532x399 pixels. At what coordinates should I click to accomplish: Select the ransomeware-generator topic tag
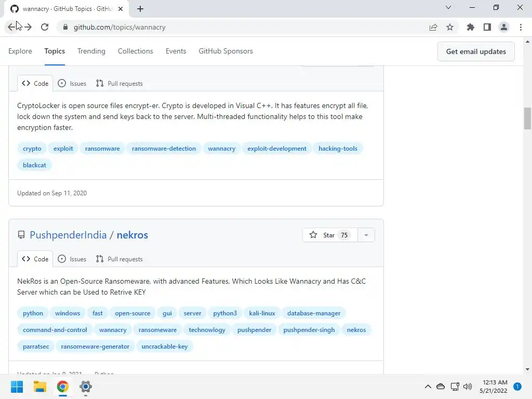click(x=95, y=347)
